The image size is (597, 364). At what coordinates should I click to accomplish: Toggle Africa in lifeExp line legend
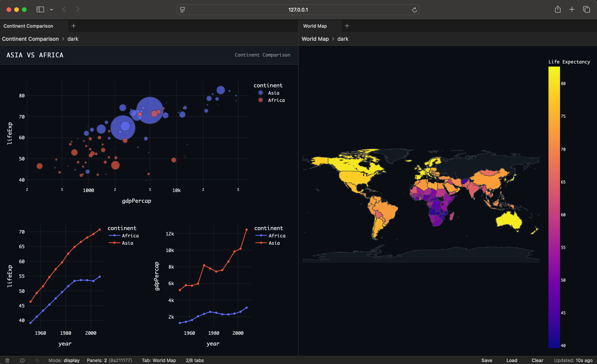124,235
